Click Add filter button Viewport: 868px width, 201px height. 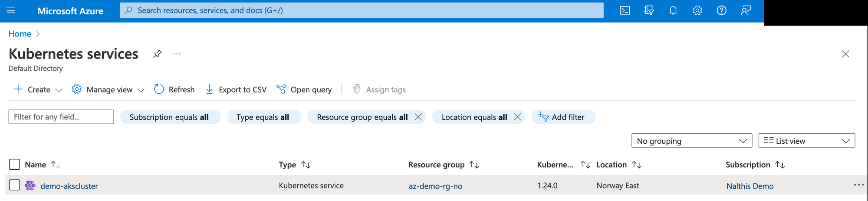(563, 117)
